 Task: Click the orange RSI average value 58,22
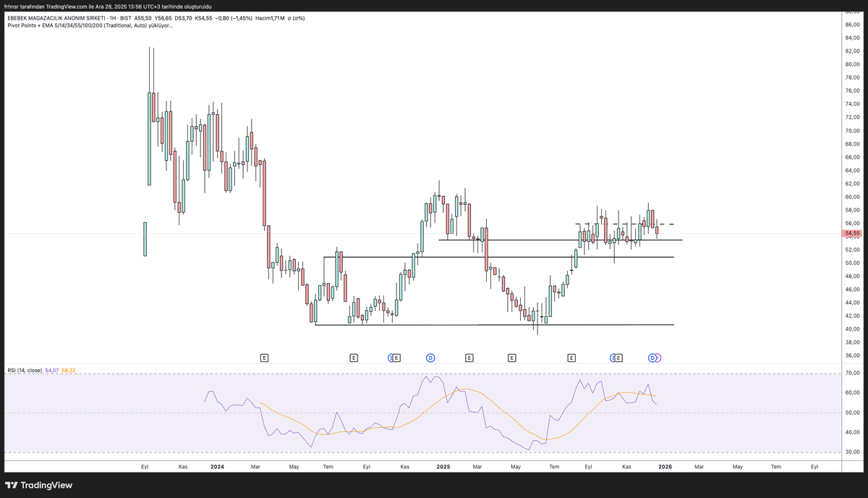click(69, 370)
